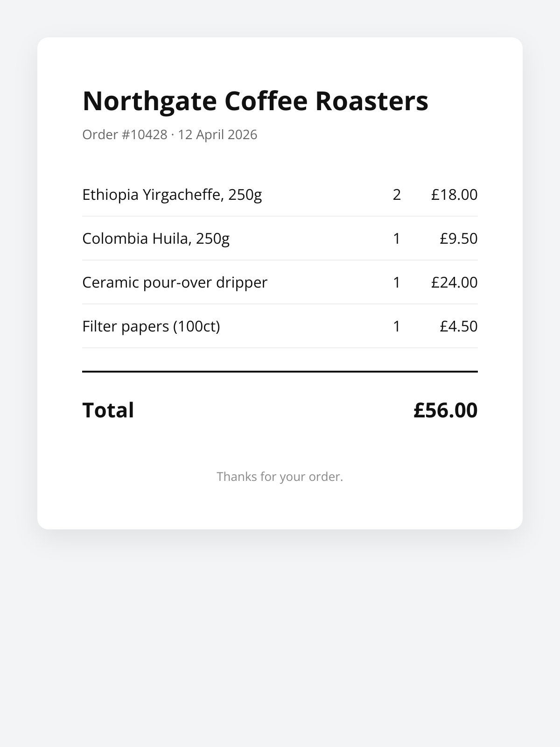
Task: Click the thick black divider above Total
Action: [280, 372]
